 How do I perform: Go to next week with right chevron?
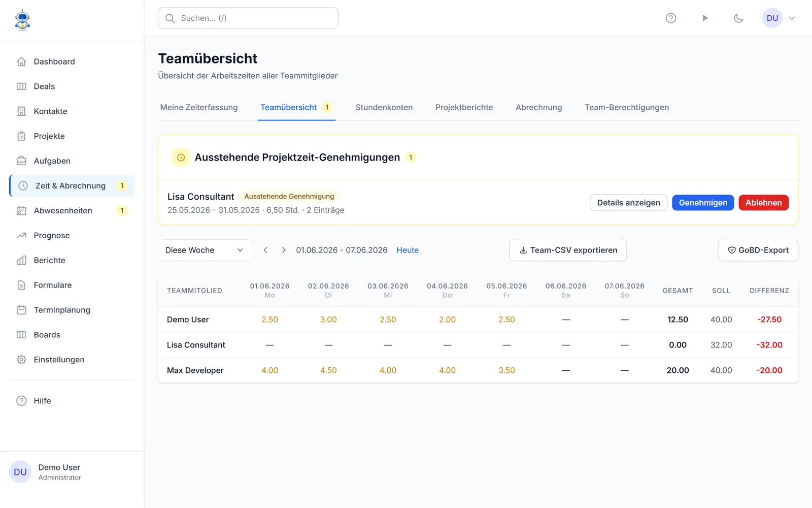[x=284, y=250]
